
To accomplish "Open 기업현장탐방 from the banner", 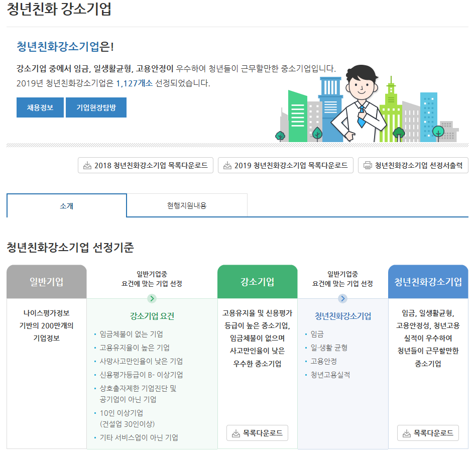I will (96, 107).
